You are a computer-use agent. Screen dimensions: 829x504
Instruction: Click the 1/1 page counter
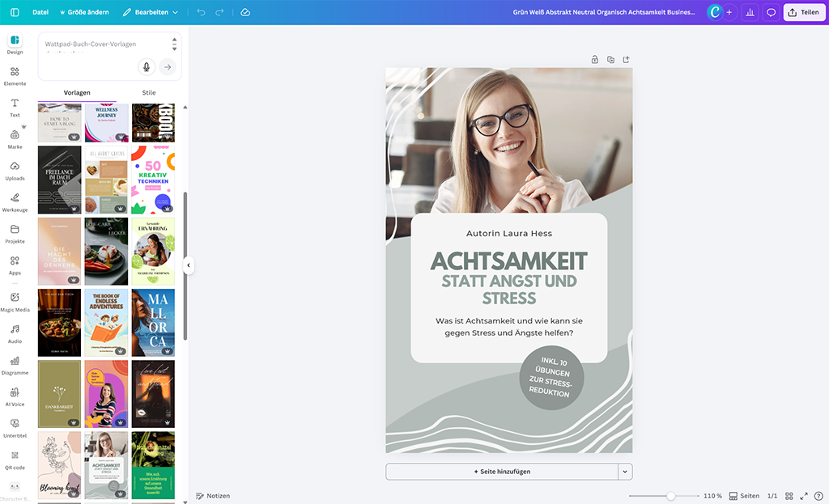(x=772, y=496)
